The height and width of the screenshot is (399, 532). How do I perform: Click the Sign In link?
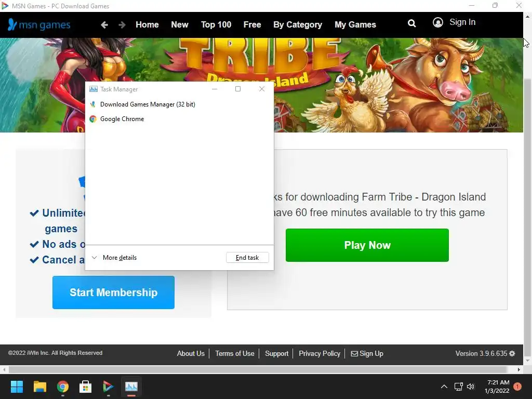tap(462, 22)
